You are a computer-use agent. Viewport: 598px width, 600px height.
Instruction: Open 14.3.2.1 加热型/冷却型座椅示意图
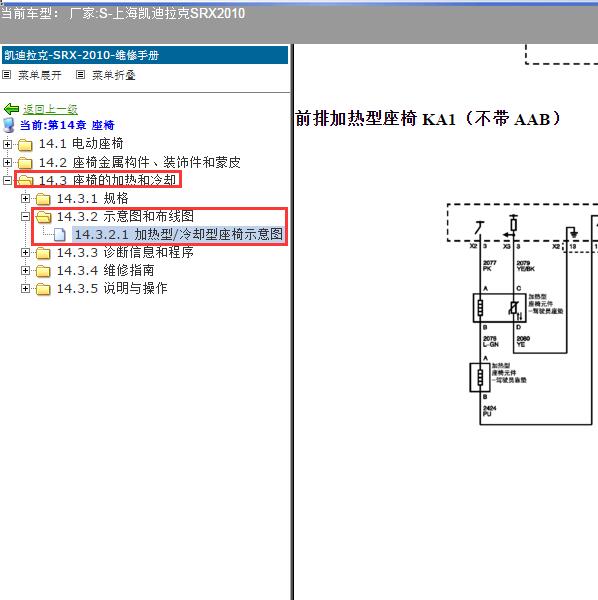[179, 234]
